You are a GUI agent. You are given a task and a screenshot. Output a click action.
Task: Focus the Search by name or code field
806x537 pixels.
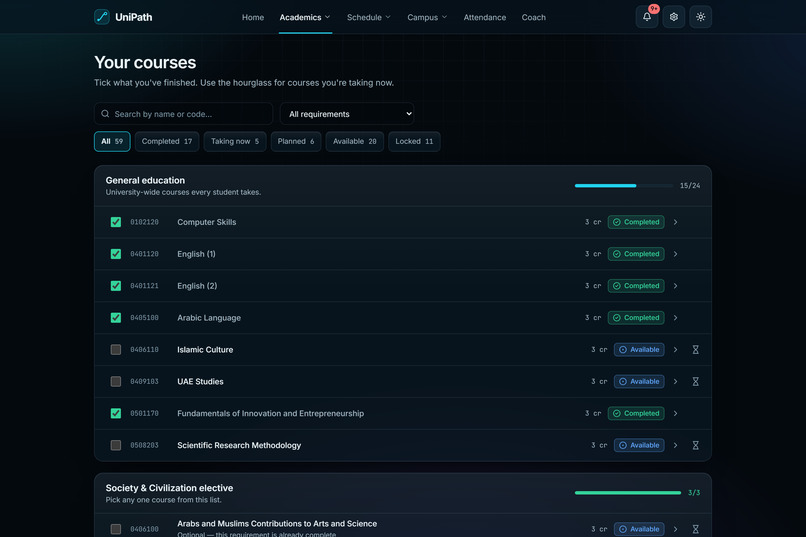(x=184, y=114)
